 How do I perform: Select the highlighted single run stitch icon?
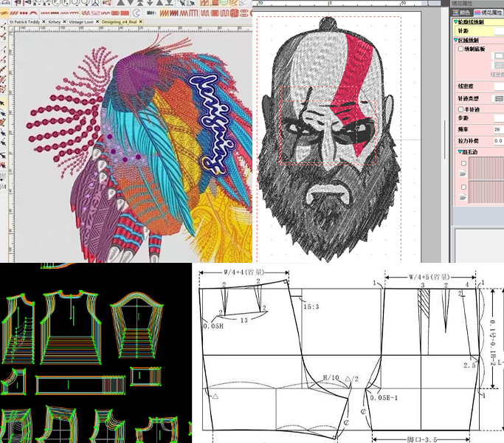[x=4, y=13]
